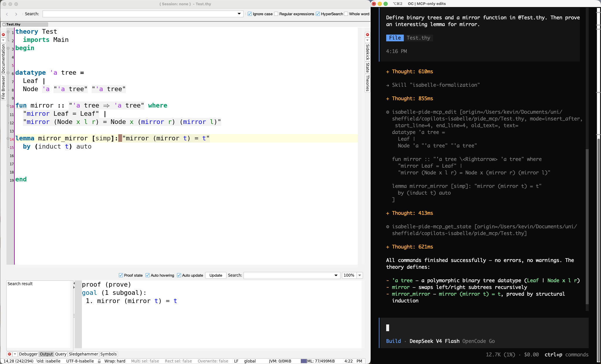
Task: Switch to the Query tab
Action: tap(61, 354)
